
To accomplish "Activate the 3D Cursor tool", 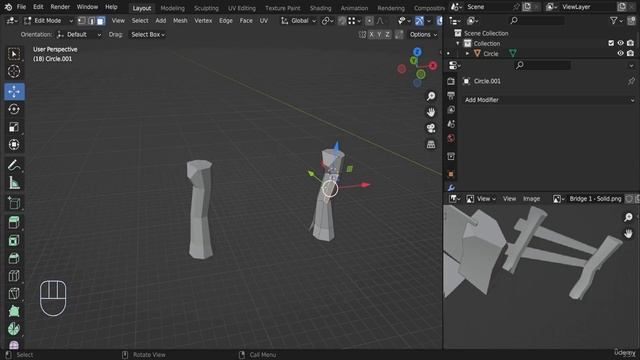I will (x=14, y=71).
